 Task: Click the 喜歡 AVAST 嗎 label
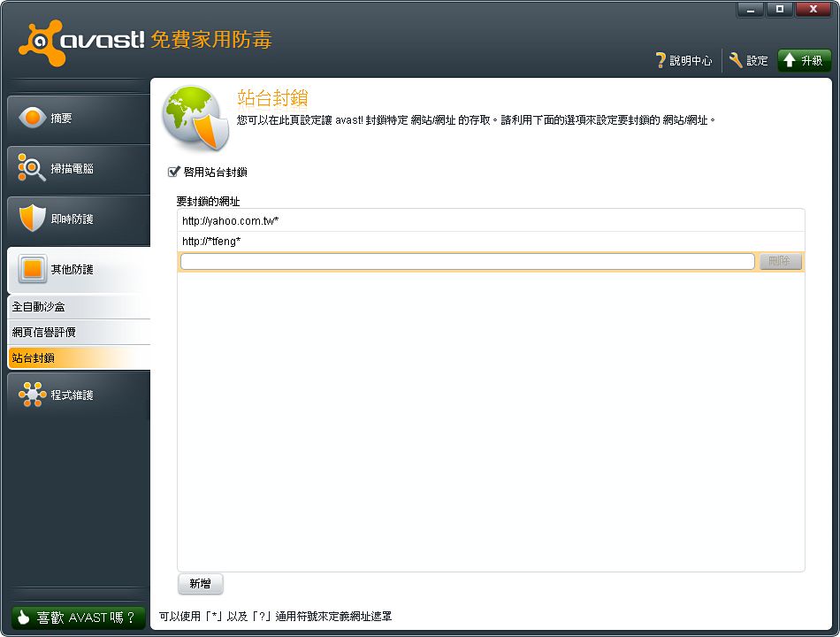click(x=86, y=618)
